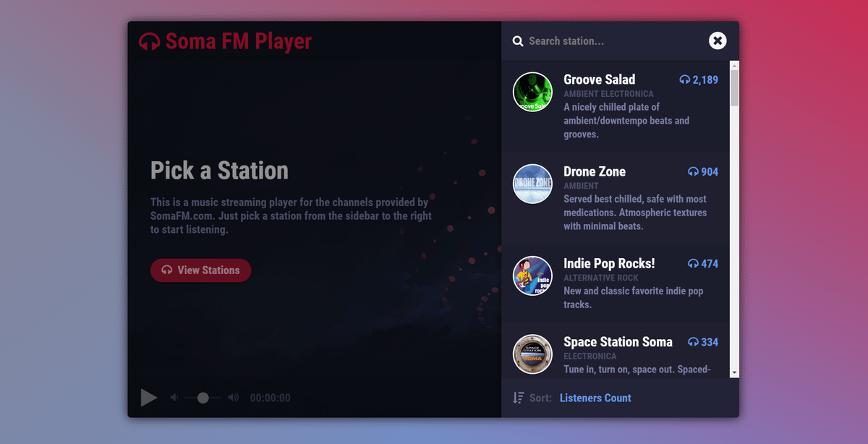The image size is (868, 444).
Task: Click the search magnifier icon
Action: tap(518, 41)
